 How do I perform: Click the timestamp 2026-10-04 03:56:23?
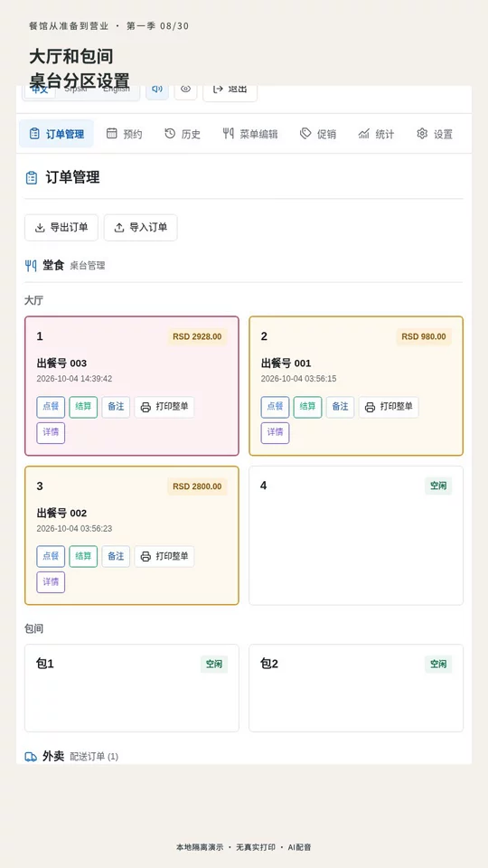click(74, 529)
